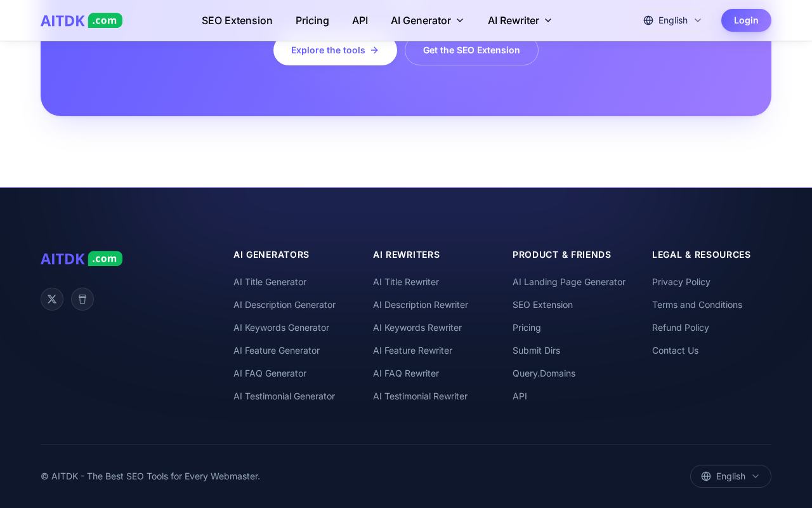
Task: Click the arrow on Explore the tools
Action: (374, 50)
